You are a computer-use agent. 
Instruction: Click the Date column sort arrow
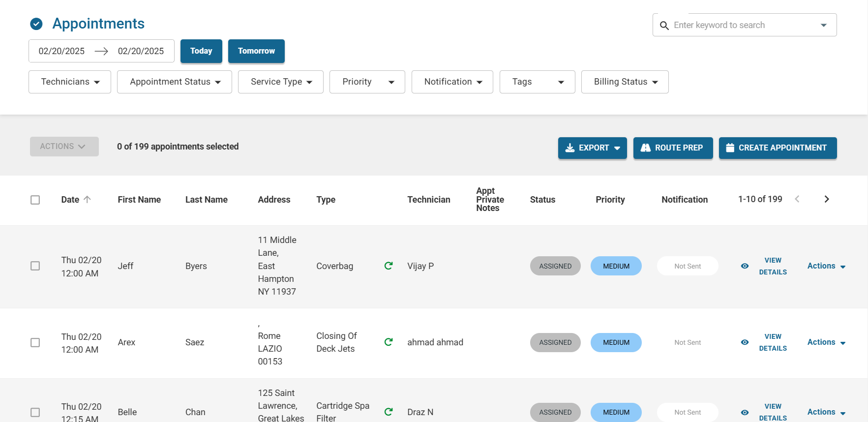point(88,199)
